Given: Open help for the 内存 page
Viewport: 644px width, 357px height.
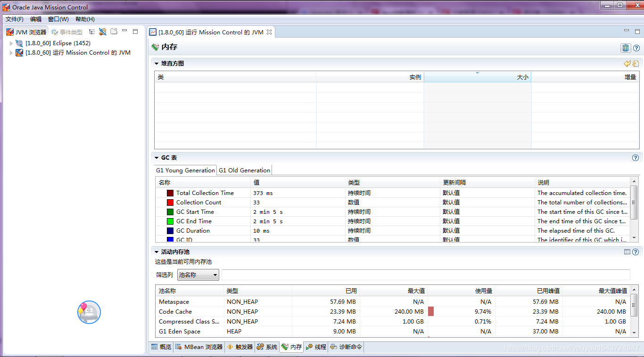Looking at the screenshot, I should [x=636, y=48].
